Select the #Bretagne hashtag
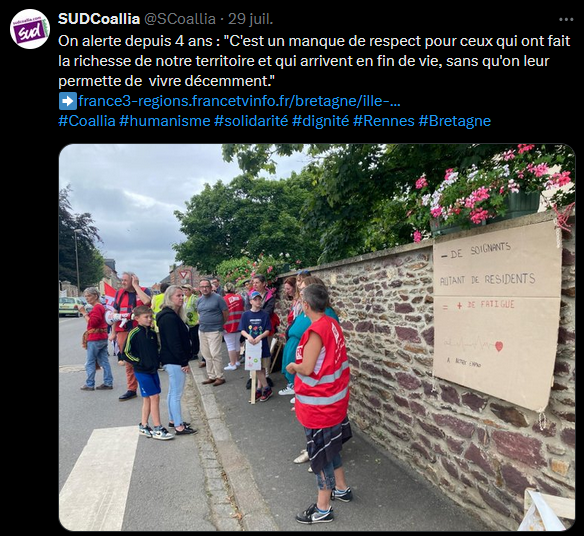The image size is (584, 536). pyautogui.click(x=455, y=121)
